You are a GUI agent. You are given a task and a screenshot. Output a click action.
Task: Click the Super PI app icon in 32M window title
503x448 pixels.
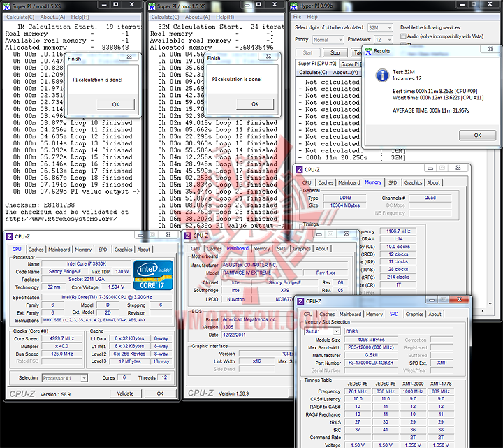pyautogui.click(x=152, y=6)
